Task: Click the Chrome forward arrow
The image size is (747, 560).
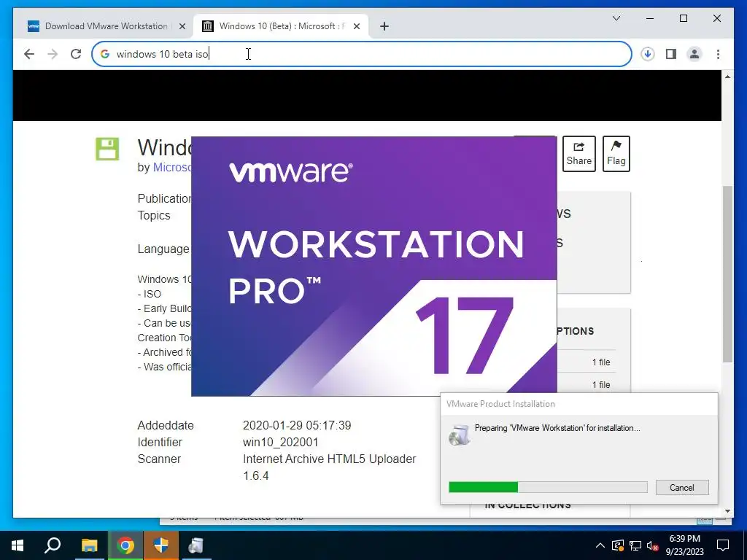Action: 53,54
